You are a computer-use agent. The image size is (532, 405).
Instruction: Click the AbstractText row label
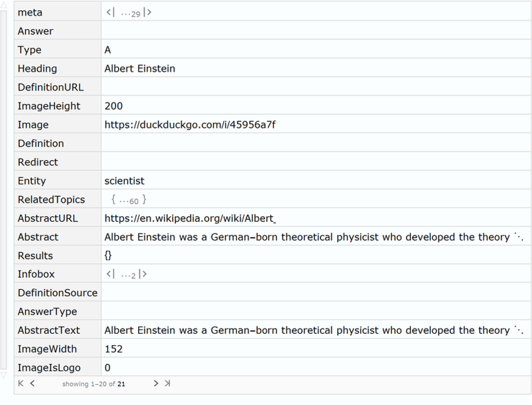pyautogui.click(x=49, y=330)
